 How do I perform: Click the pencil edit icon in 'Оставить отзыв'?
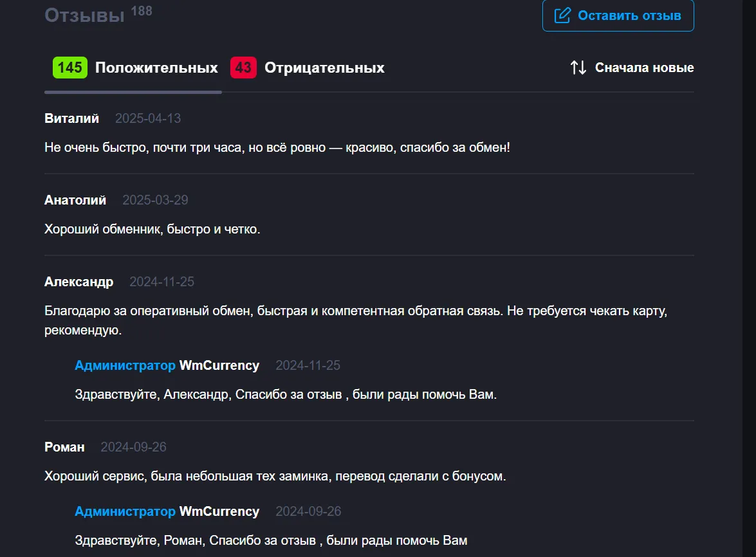(562, 15)
